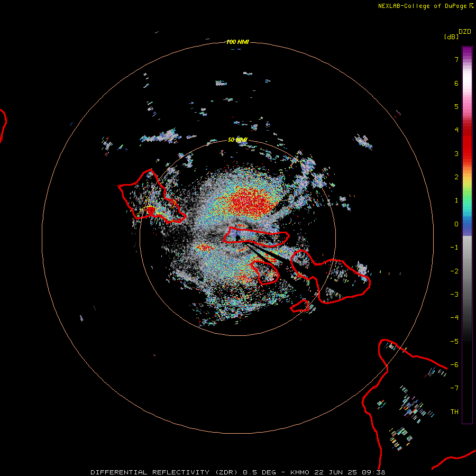Viewport: 476px width, 476px height.
Task: Click the 100 NMI range ring label
Action: (237, 42)
